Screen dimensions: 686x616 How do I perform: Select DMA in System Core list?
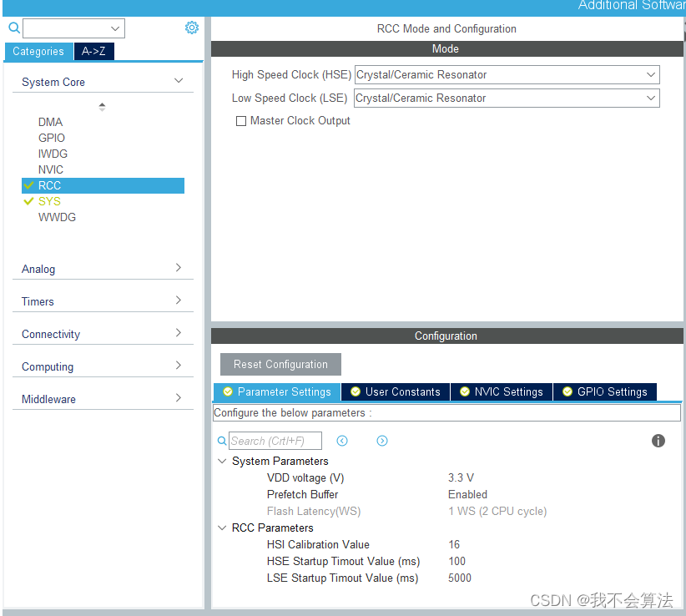tap(50, 122)
